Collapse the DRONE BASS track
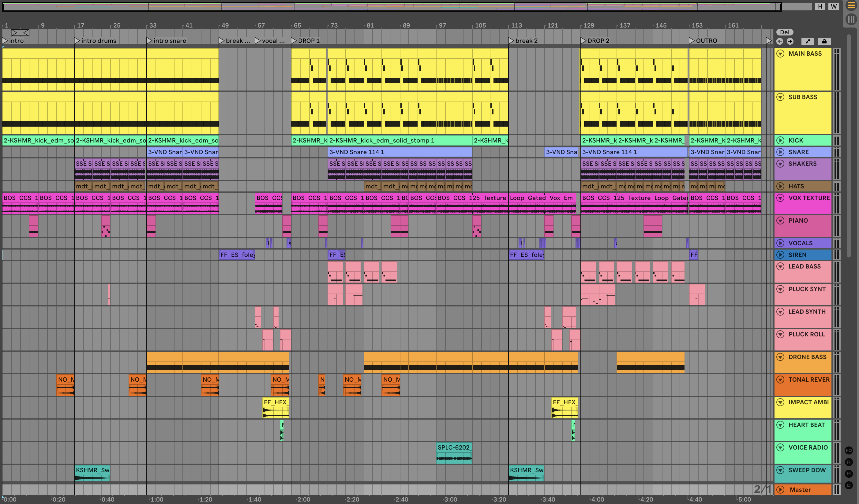The image size is (859, 504). [x=780, y=357]
